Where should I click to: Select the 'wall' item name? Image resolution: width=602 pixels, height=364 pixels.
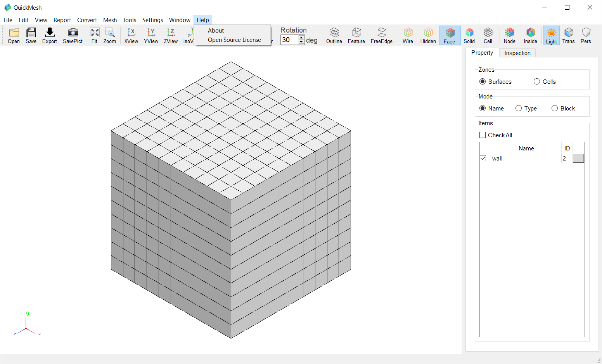pyautogui.click(x=497, y=159)
